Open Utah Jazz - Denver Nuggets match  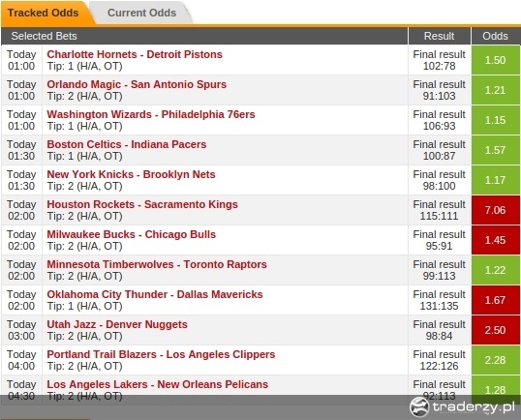pyautogui.click(x=117, y=324)
